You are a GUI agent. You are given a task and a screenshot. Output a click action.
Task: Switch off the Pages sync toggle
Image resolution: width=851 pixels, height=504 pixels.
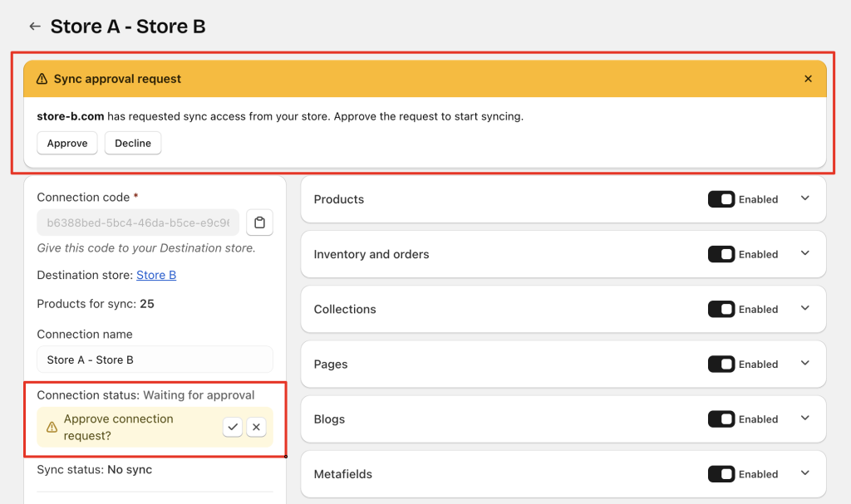pos(721,364)
